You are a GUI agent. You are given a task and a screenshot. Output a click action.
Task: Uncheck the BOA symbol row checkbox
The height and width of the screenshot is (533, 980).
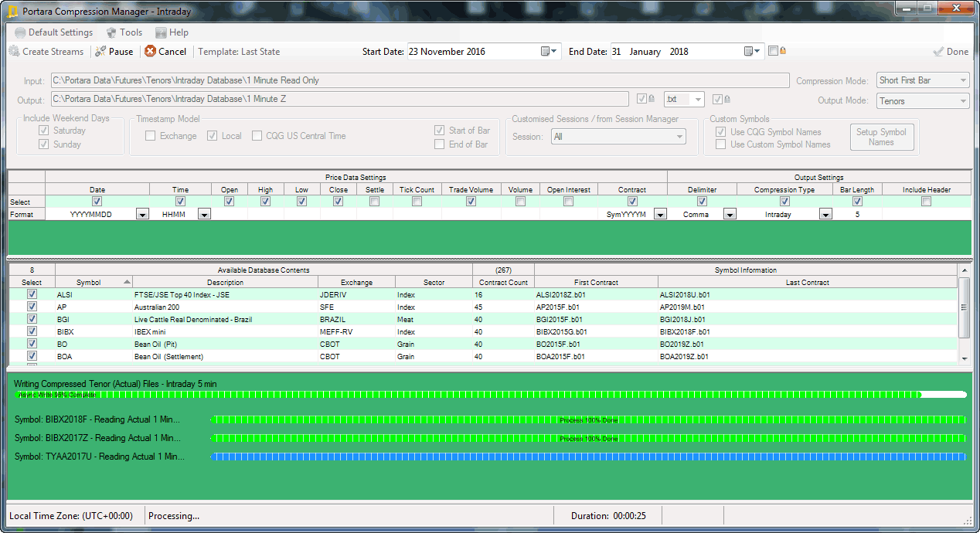click(32, 357)
